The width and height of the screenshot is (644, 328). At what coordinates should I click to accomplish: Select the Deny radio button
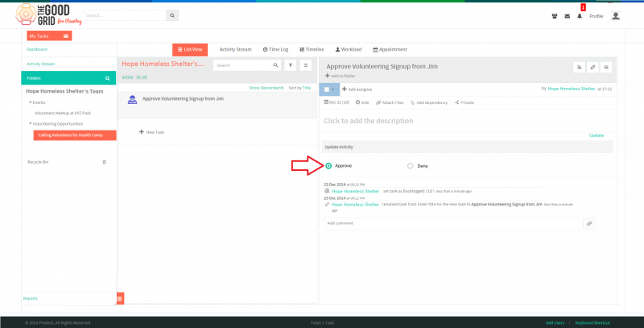pyautogui.click(x=410, y=166)
